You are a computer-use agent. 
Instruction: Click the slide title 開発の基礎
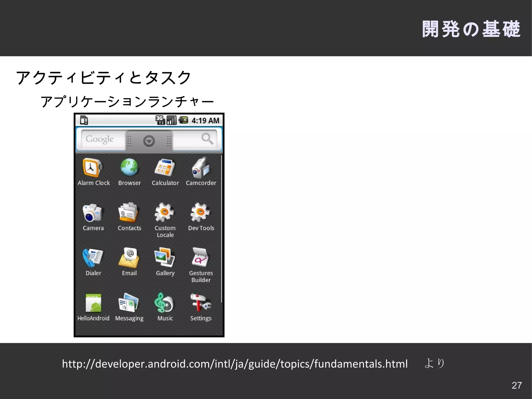[471, 29]
